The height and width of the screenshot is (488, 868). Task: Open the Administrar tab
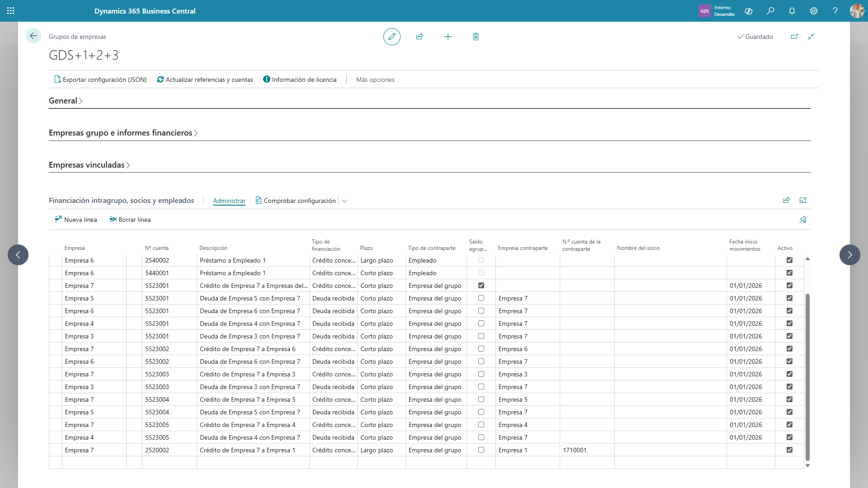(229, 201)
